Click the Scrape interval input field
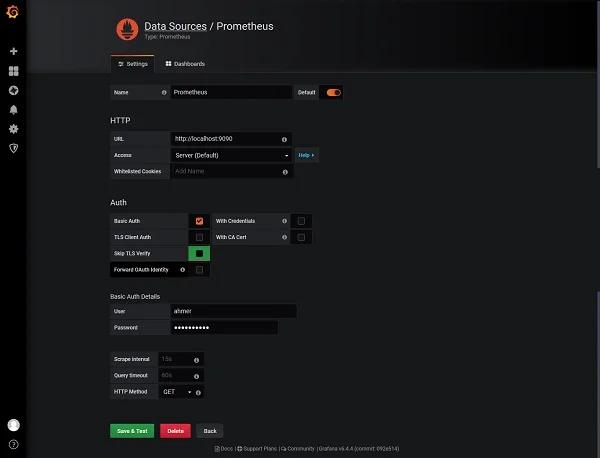The height and width of the screenshot is (458, 600). 181,359
